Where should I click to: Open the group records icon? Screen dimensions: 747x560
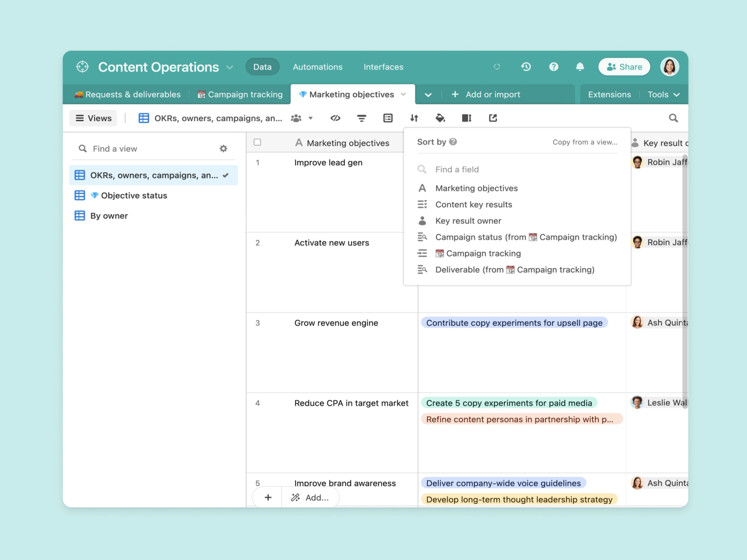[388, 118]
